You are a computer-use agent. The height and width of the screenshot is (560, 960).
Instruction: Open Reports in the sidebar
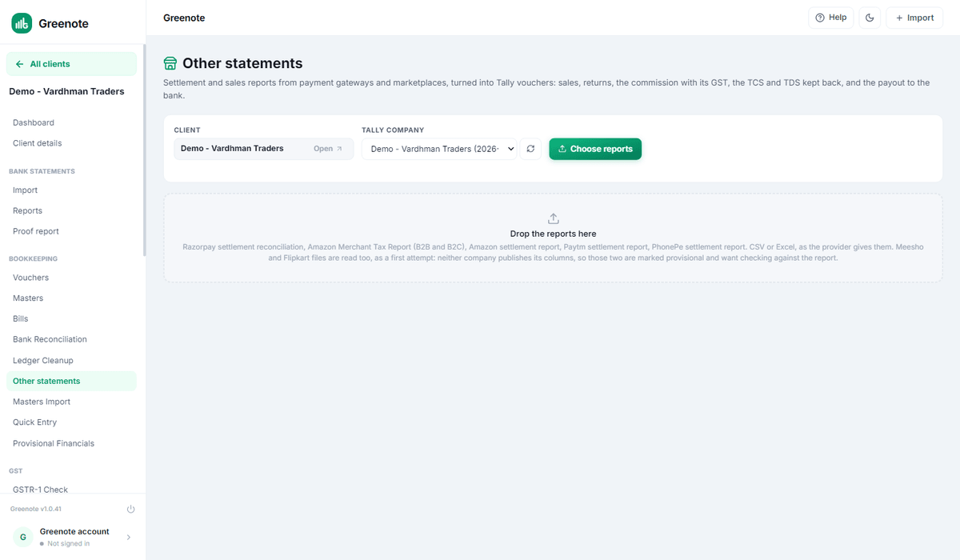[71, 210]
